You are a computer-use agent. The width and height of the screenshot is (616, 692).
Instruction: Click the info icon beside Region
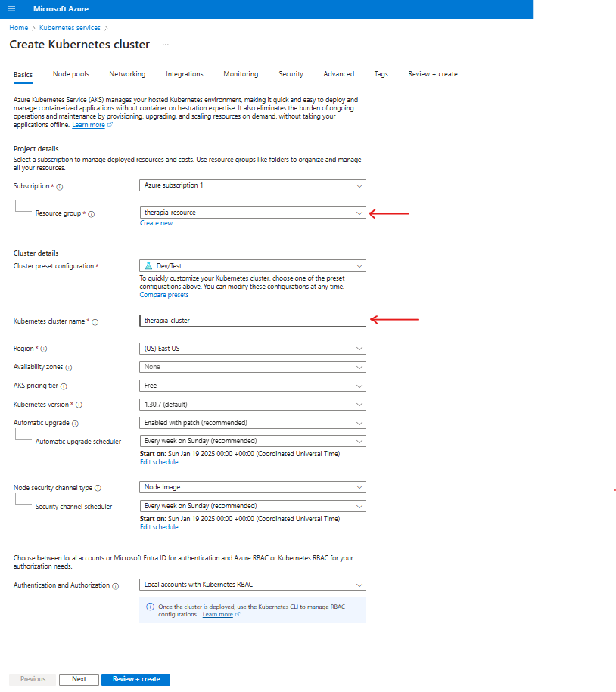pyautogui.click(x=44, y=349)
